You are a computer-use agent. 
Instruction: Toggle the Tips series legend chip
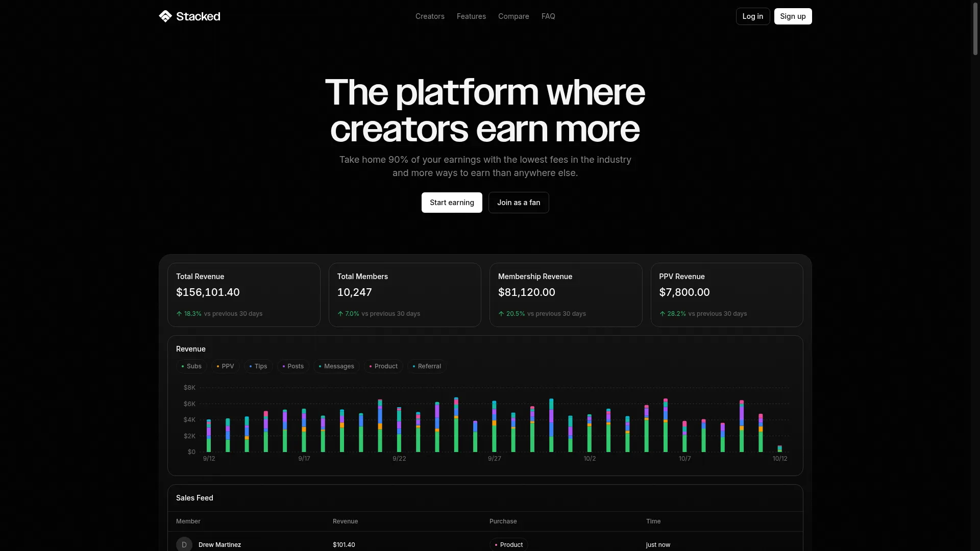(258, 366)
